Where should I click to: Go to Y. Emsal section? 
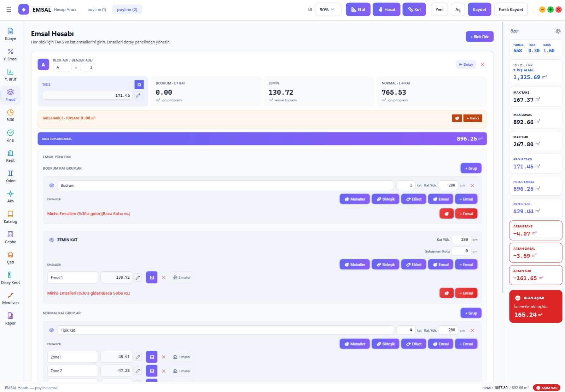10,55
